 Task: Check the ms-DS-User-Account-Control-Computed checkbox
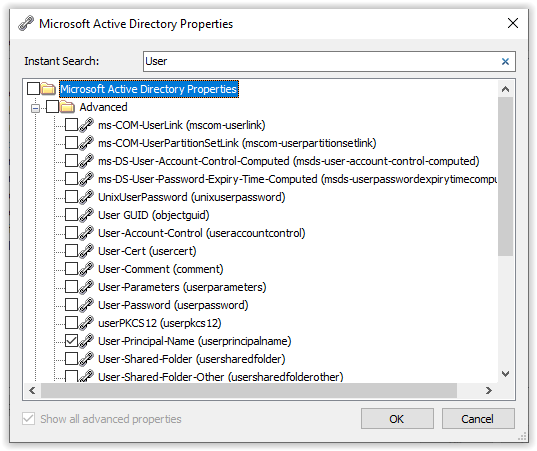click(71, 161)
